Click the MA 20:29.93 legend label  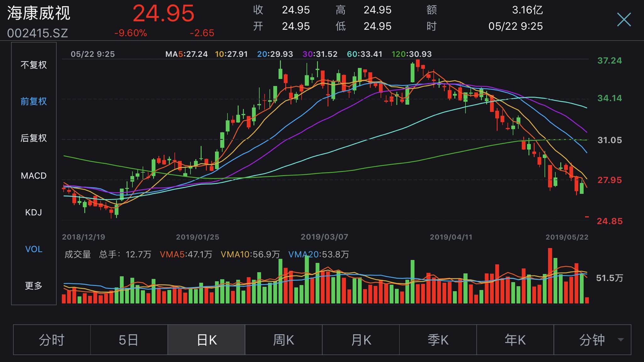coord(275,54)
